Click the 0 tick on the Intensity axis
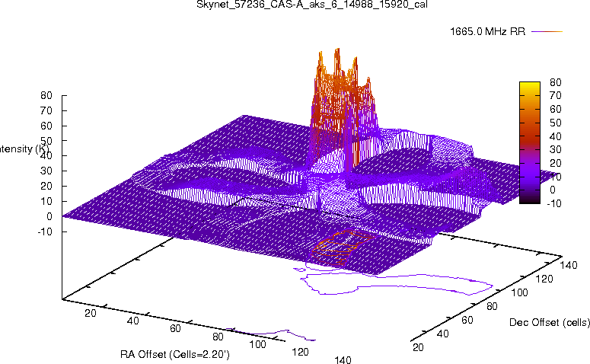 [49, 216]
